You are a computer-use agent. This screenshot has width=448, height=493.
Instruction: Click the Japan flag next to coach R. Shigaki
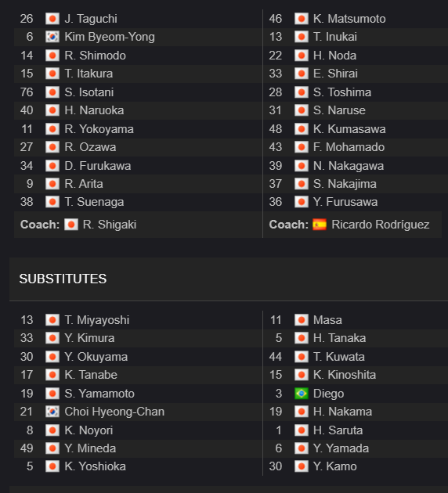click(x=71, y=225)
